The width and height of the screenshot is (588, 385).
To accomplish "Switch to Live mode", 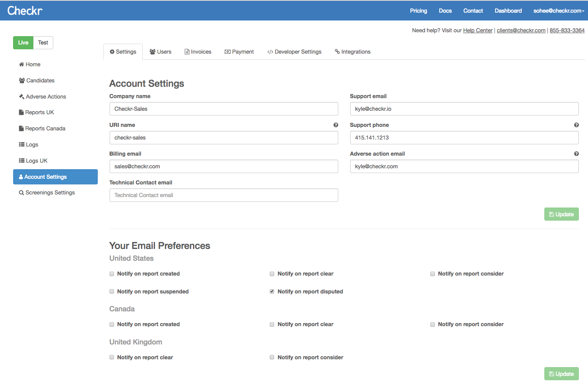I will tap(23, 43).
